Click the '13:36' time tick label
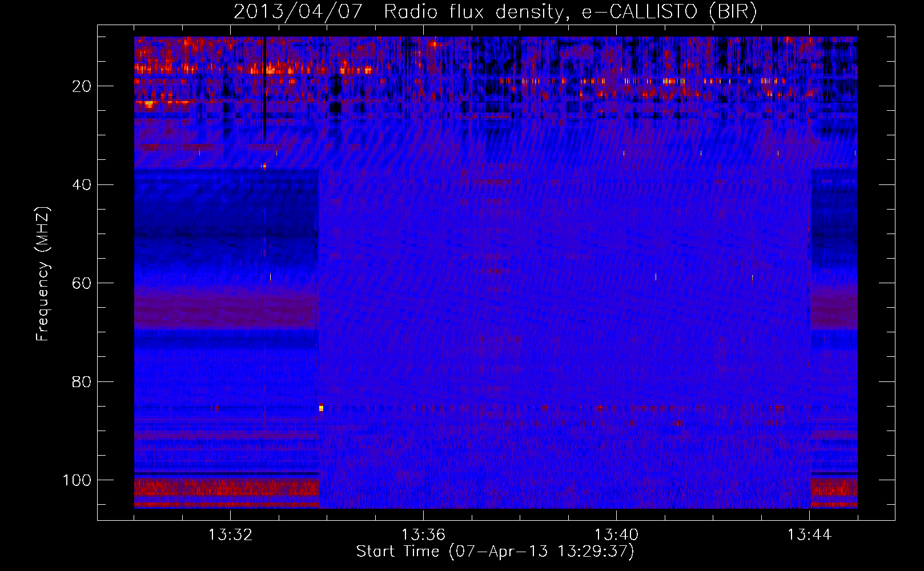The image size is (924, 571). click(423, 535)
